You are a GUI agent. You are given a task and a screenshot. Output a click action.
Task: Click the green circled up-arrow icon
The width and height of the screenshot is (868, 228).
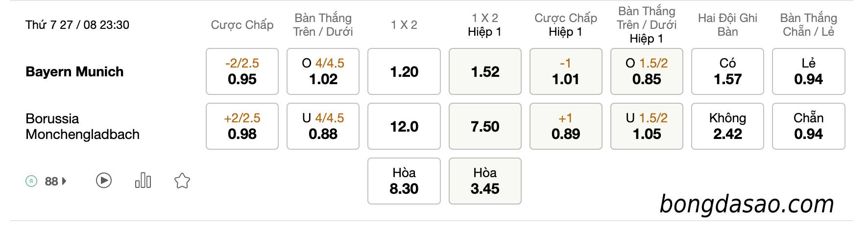31,182
